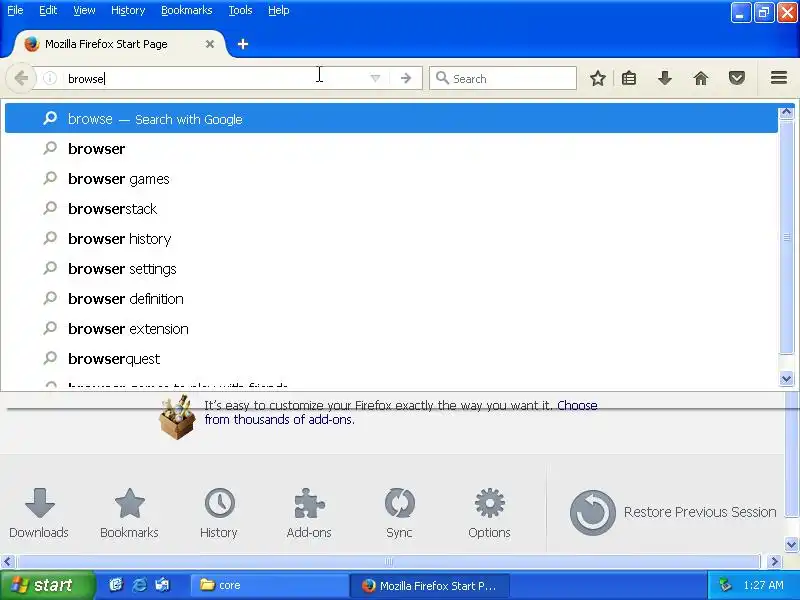
Task: Click the show desktop quick launch icon
Action: tap(162, 585)
